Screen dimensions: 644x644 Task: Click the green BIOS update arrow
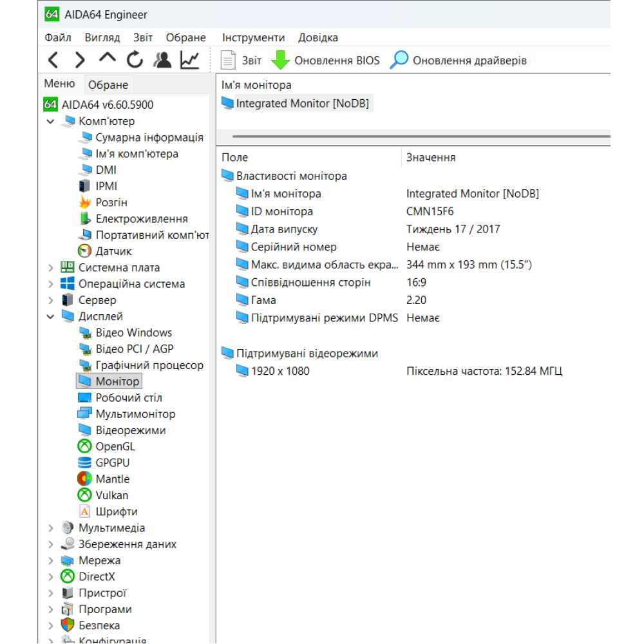(x=281, y=60)
